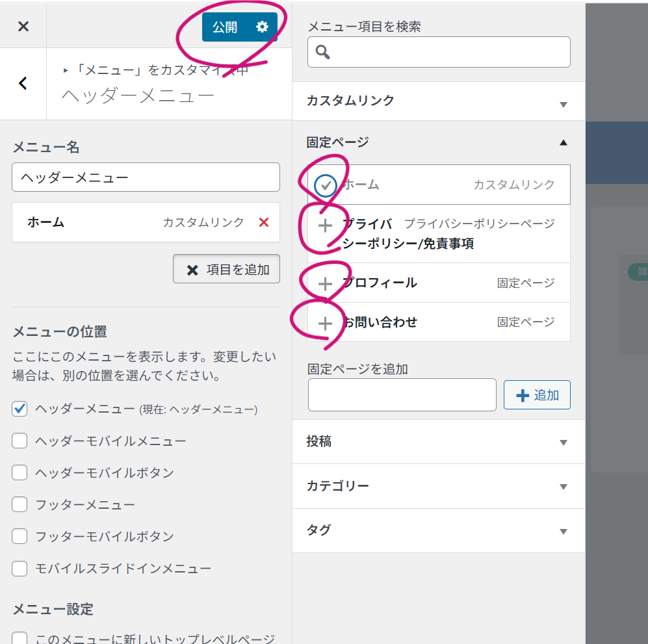Uncheck the ヘッダーメニュー position checkbox
The image size is (648, 644).
[x=20, y=409]
